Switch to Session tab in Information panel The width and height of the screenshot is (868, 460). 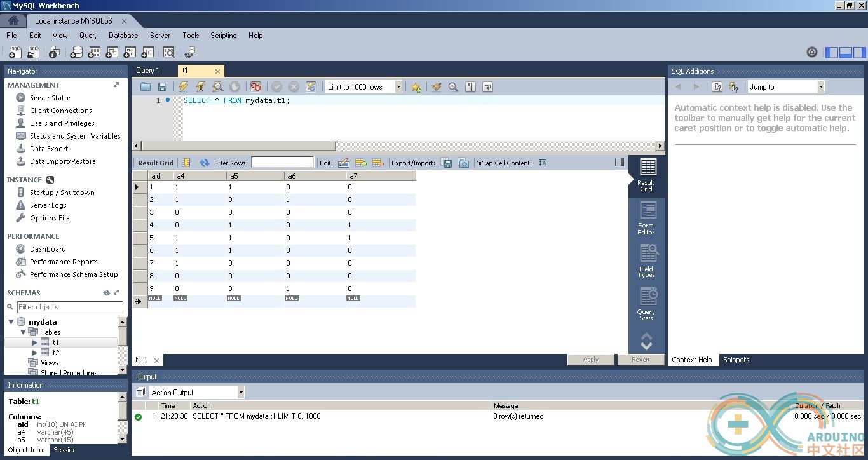(x=65, y=450)
